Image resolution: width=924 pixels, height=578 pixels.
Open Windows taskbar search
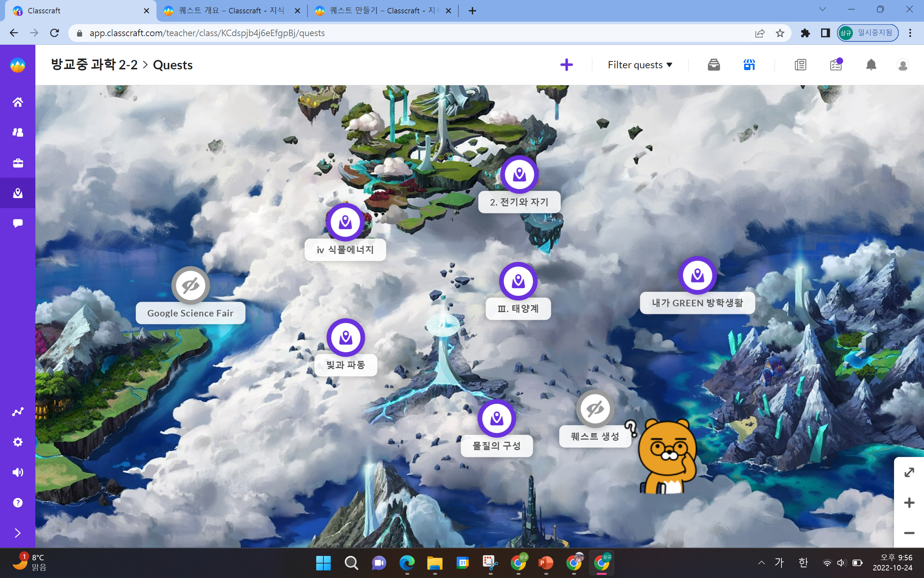click(351, 563)
